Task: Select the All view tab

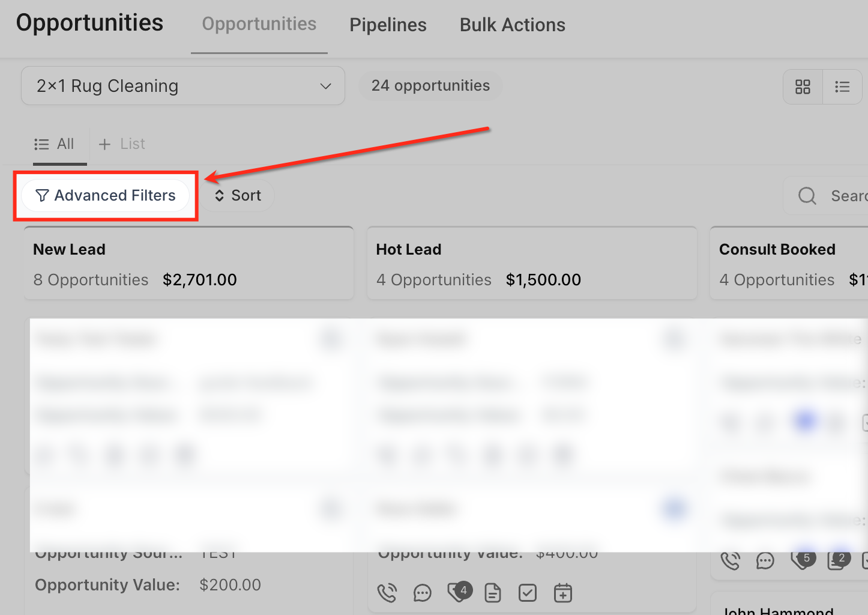Action: click(x=55, y=144)
